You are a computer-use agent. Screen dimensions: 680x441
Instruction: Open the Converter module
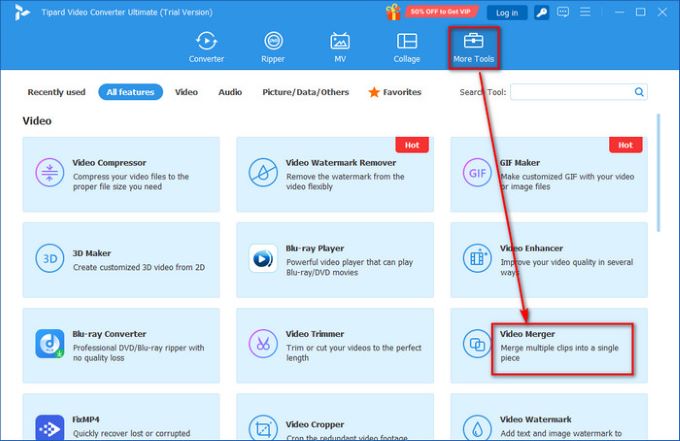tap(206, 47)
